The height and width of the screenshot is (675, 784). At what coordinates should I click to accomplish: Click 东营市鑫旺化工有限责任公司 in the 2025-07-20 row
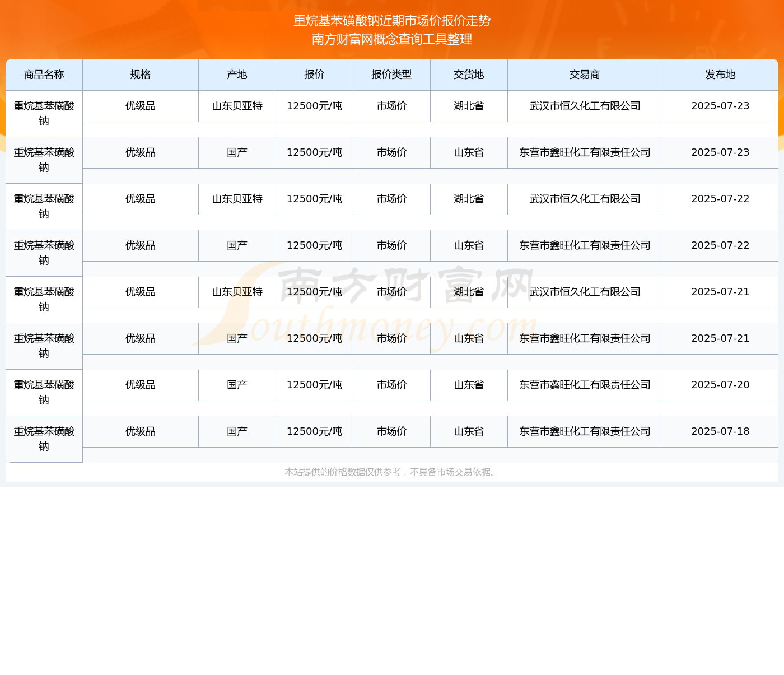pyautogui.click(x=585, y=385)
